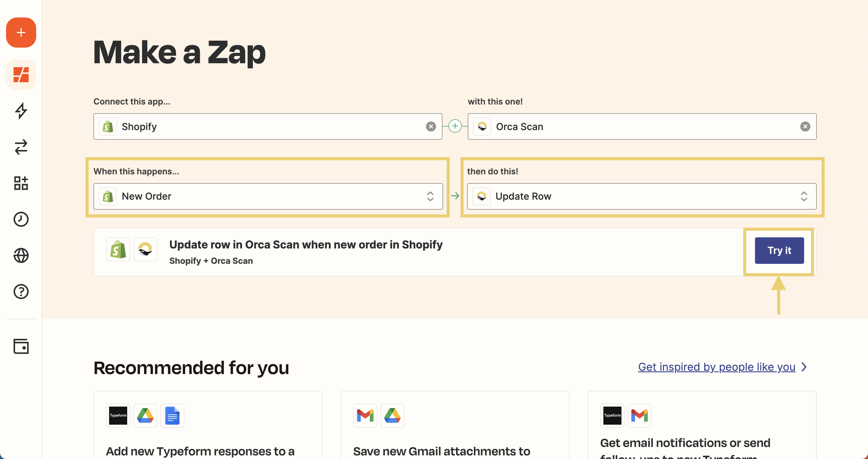The image size is (868, 459).
Task: Click Try it button for Shopify Orca Scan Zap
Action: coord(778,251)
